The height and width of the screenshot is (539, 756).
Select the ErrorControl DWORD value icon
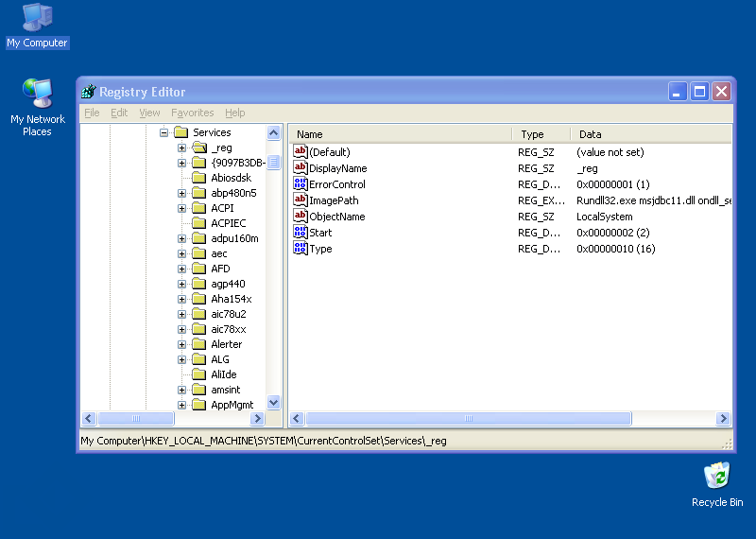pyautogui.click(x=300, y=183)
